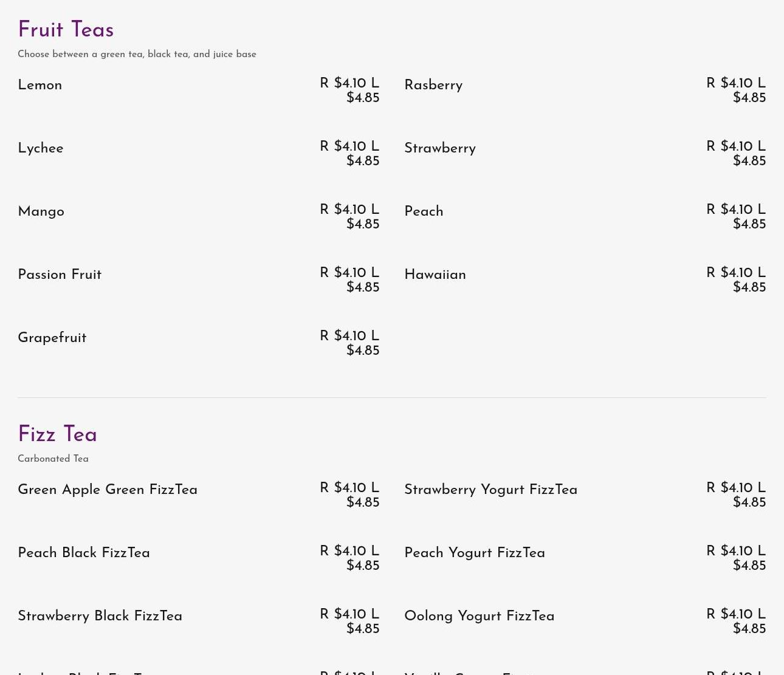Click the price listed for Lemon
Screen dimensions: 784x675
coord(349,91)
